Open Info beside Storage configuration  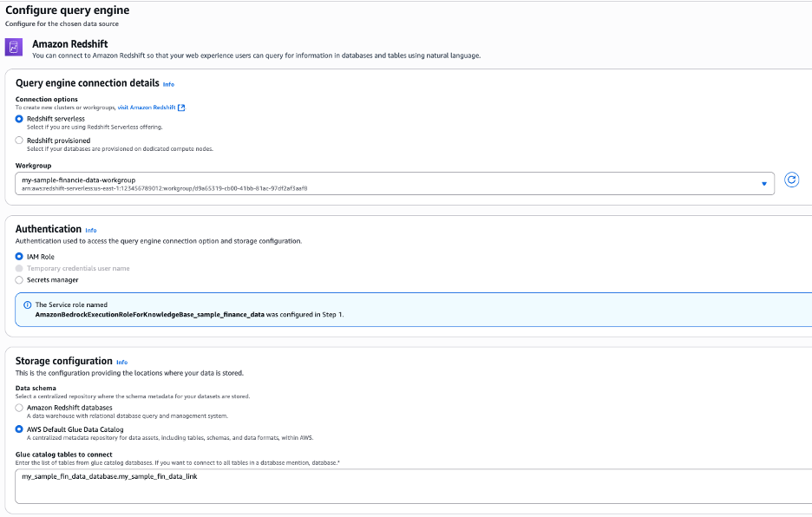tap(121, 362)
